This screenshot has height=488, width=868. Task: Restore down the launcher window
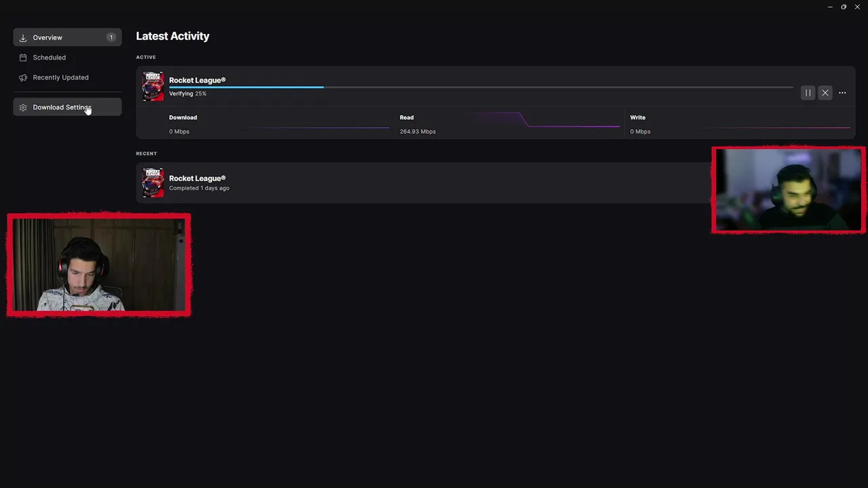844,7
